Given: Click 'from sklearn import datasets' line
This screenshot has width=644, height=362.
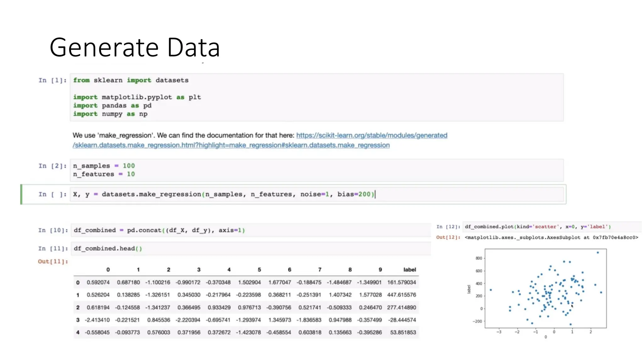Looking at the screenshot, I should (x=131, y=80).
